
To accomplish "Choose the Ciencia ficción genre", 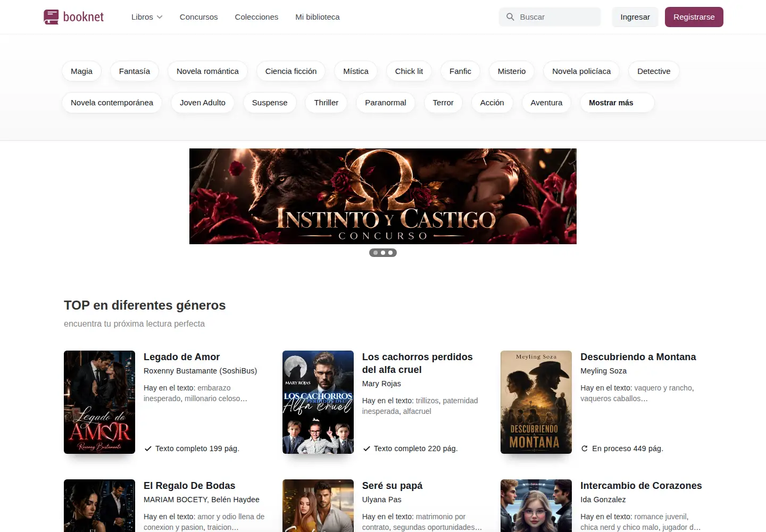I will (291, 71).
